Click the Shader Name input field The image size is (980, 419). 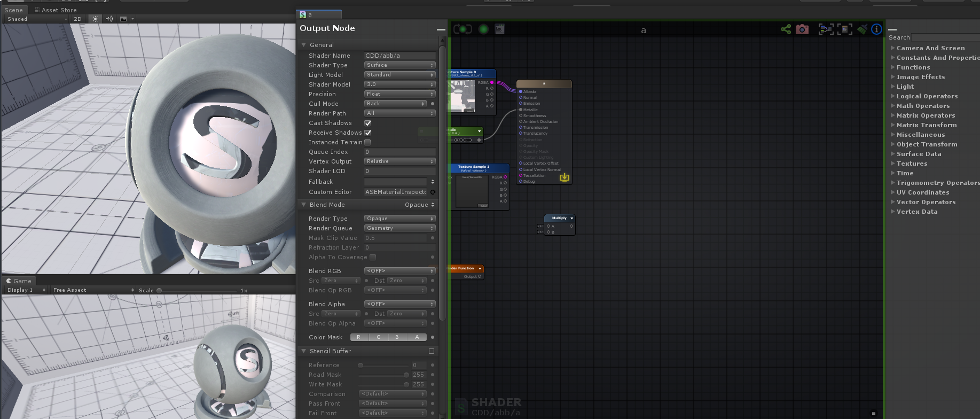click(400, 56)
